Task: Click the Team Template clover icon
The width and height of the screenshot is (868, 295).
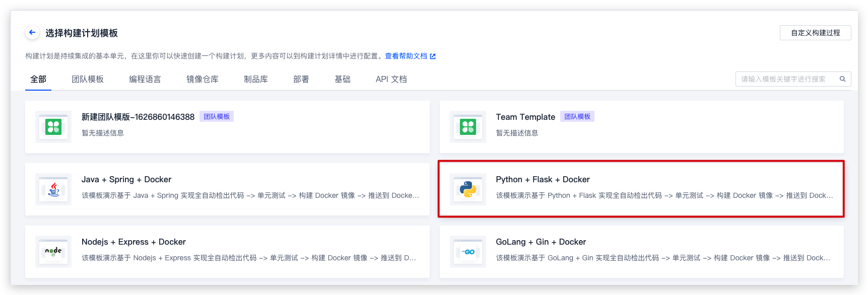Action: tap(468, 127)
